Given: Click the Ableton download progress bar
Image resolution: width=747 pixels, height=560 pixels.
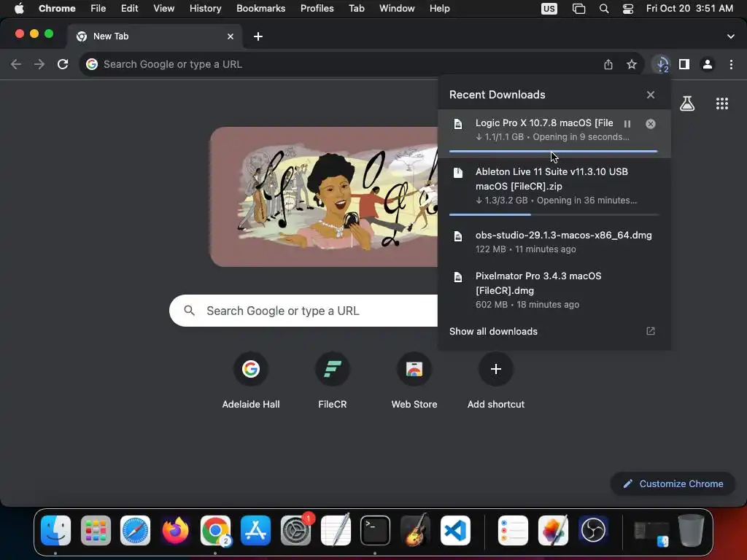Looking at the screenshot, I should 553,215.
